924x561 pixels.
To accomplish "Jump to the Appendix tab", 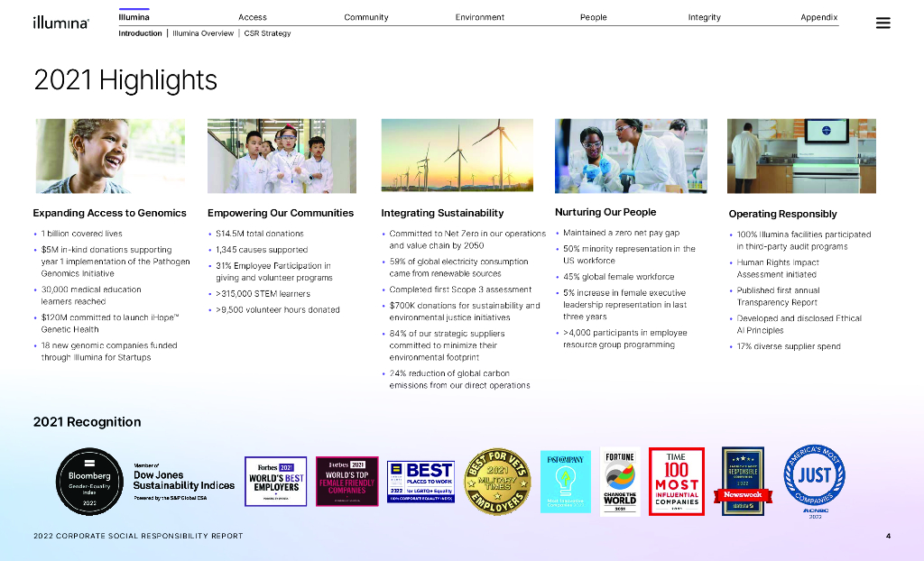I will (819, 17).
